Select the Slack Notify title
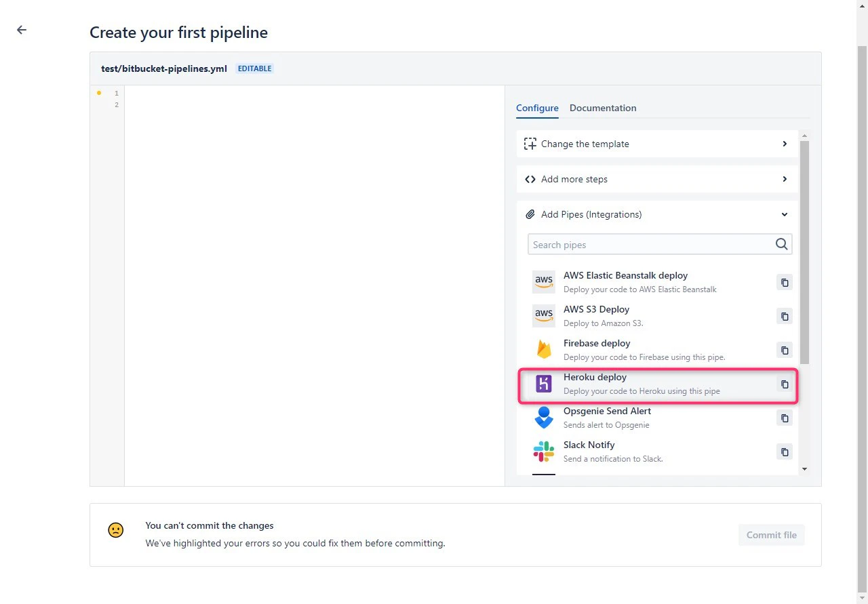This screenshot has width=868, height=604. pyautogui.click(x=589, y=445)
